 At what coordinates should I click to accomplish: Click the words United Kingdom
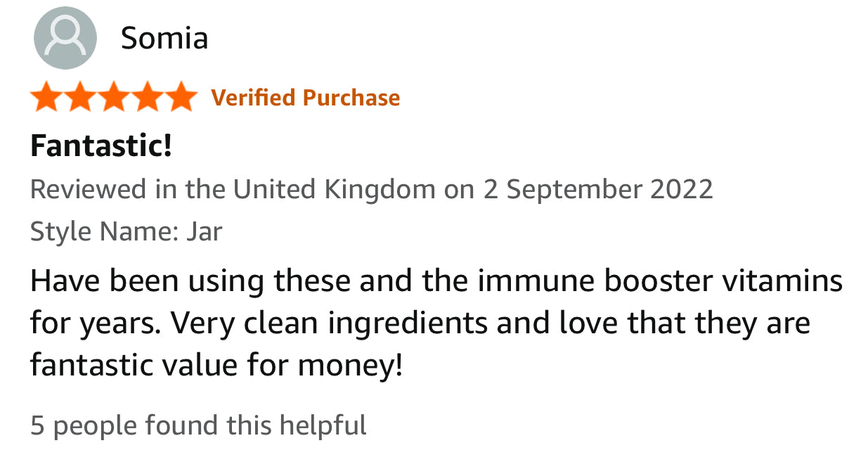pyautogui.click(x=334, y=189)
